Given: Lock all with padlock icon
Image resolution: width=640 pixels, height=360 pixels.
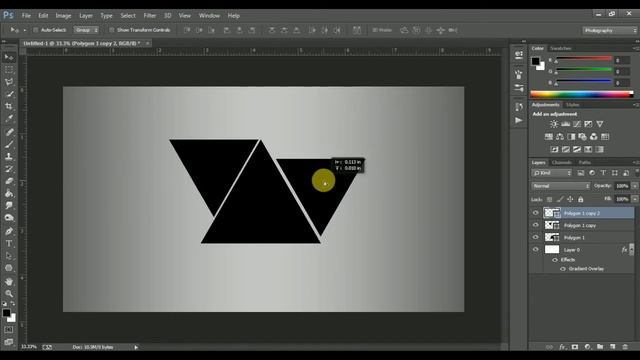Looking at the screenshot, I should point(580,199).
